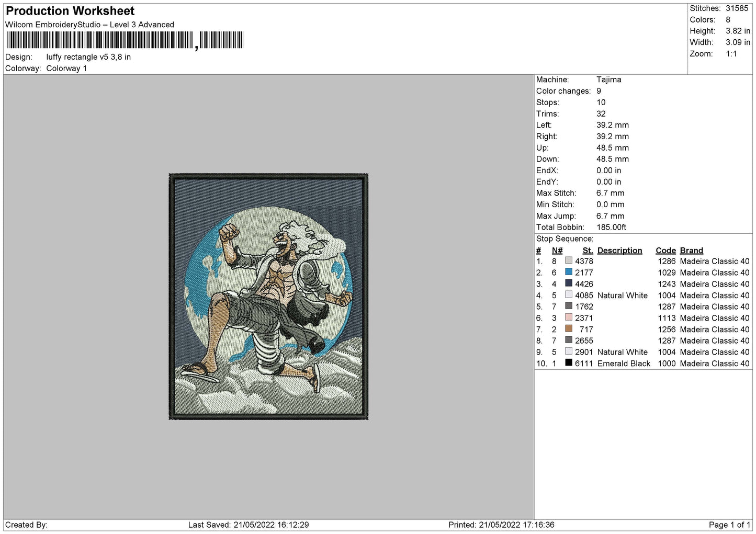Click the Emerald Black swatch in stop 10
756x534 pixels.
click(569, 363)
